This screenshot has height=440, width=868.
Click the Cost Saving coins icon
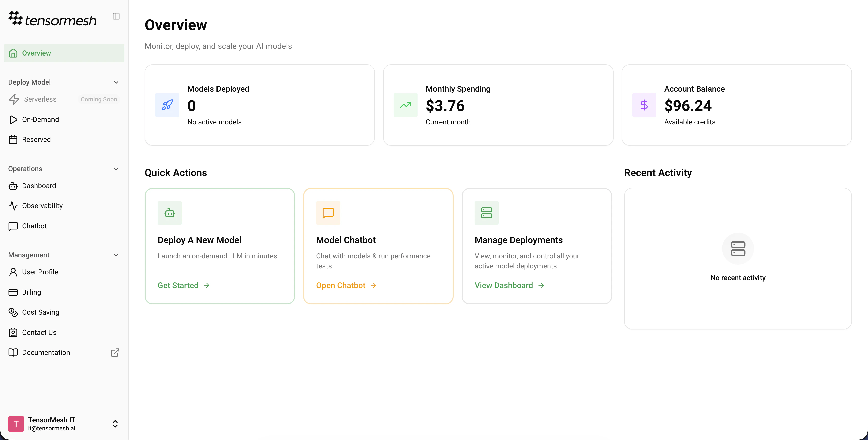coord(13,312)
